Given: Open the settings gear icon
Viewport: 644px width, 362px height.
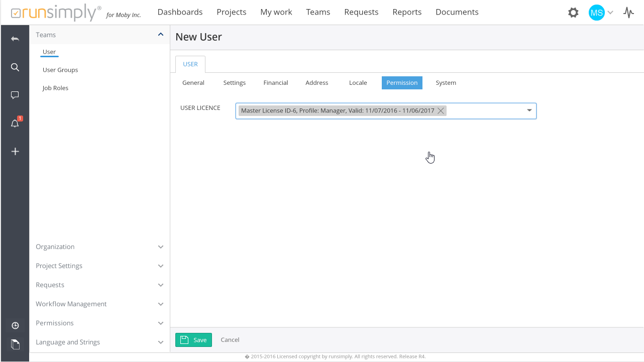Looking at the screenshot, I should pyautogui.click(x=573, y=13).
